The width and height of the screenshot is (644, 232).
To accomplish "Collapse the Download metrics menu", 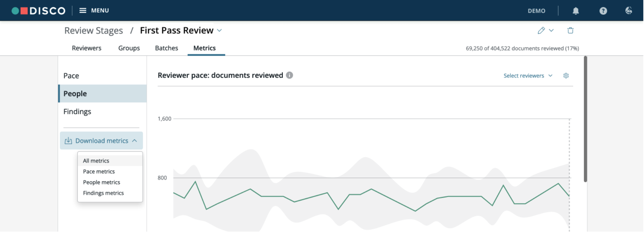I will (x=101, y=141).
